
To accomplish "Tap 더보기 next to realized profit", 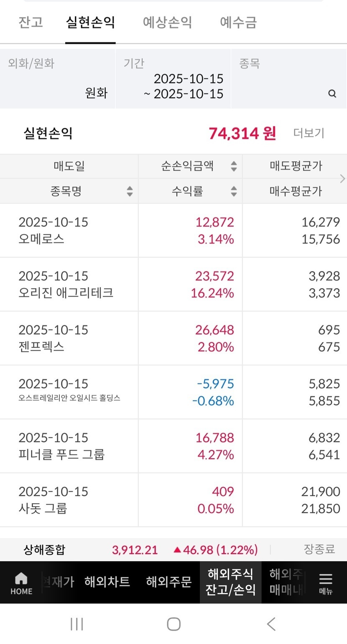I will pyautogui.click(x=309, y=133).
